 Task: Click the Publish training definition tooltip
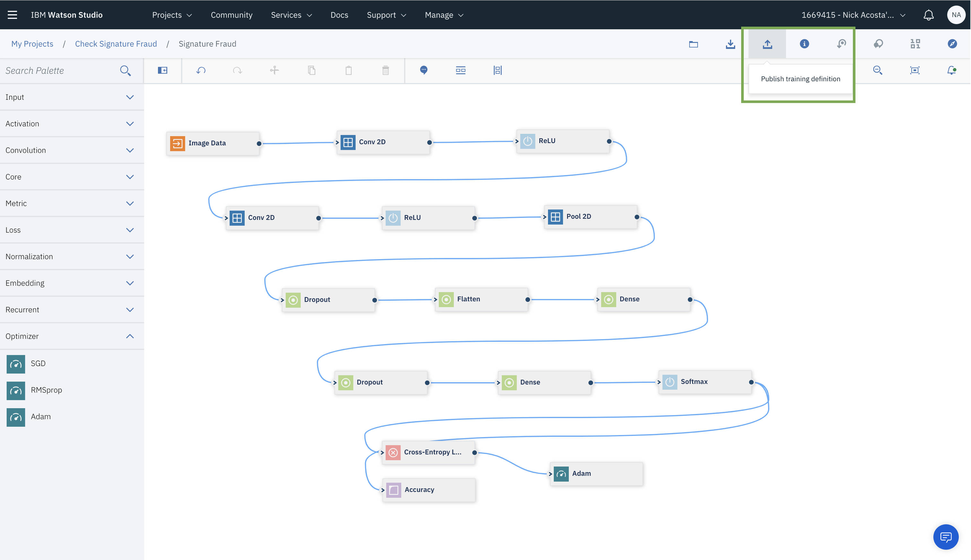(800, 79)
